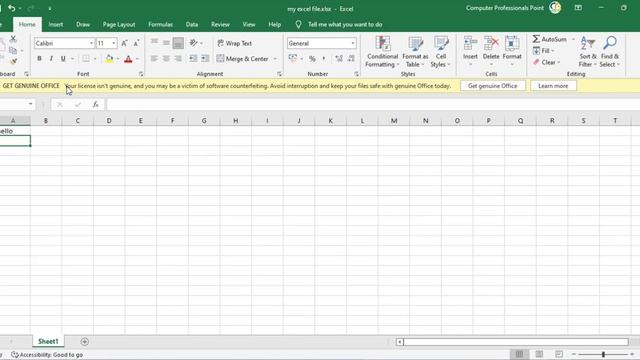640x360 pixels.
Task: Open Conditional Formatting menu
Action: point(382,52)
